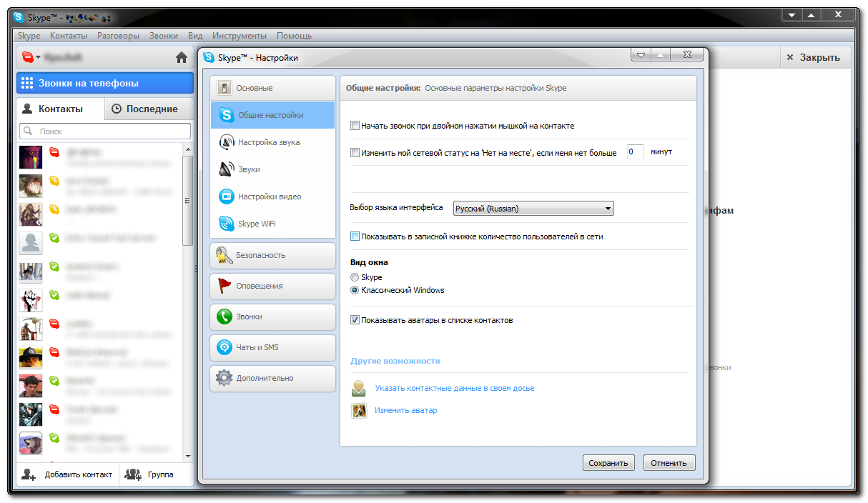
Task: Open the interface language dropdown
Action: 533,209
